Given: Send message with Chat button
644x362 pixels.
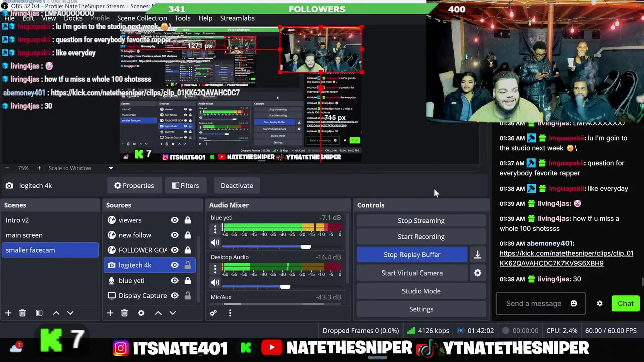Looking at the screenshot, I should [626, 304].
